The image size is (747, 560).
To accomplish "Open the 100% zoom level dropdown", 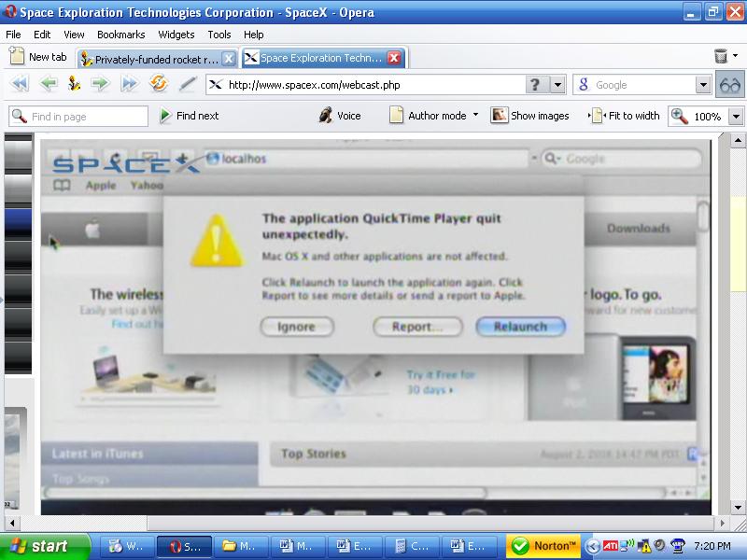I will (x=735, y=117).
